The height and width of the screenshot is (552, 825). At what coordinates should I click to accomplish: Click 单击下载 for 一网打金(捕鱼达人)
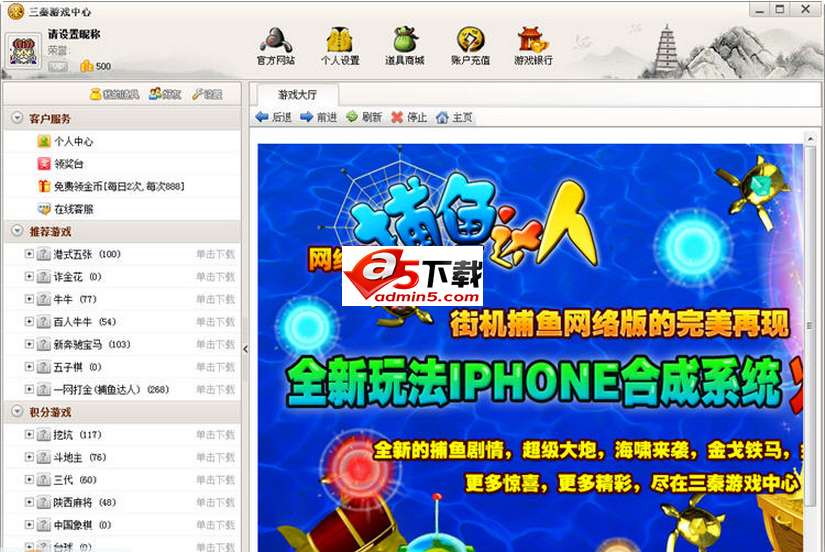coord(215,389)
